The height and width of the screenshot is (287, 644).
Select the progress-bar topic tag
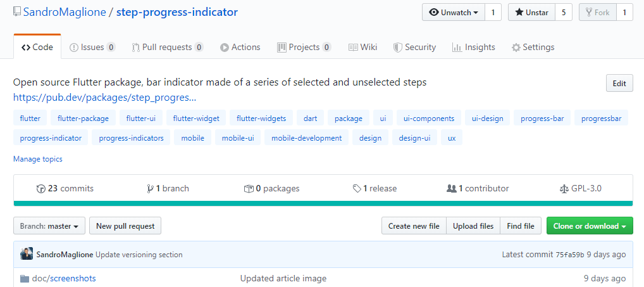pos(542,118)
